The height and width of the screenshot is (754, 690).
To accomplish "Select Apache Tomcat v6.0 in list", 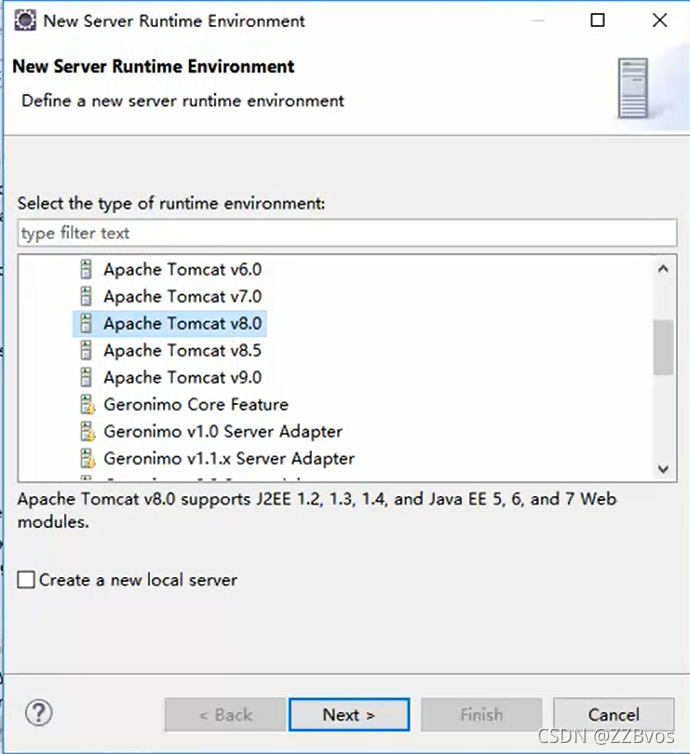I will 183,270.
